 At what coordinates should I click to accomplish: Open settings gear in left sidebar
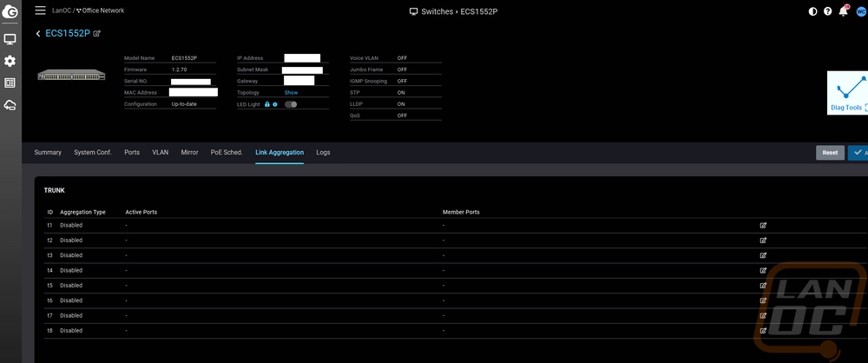pos(10,61)
